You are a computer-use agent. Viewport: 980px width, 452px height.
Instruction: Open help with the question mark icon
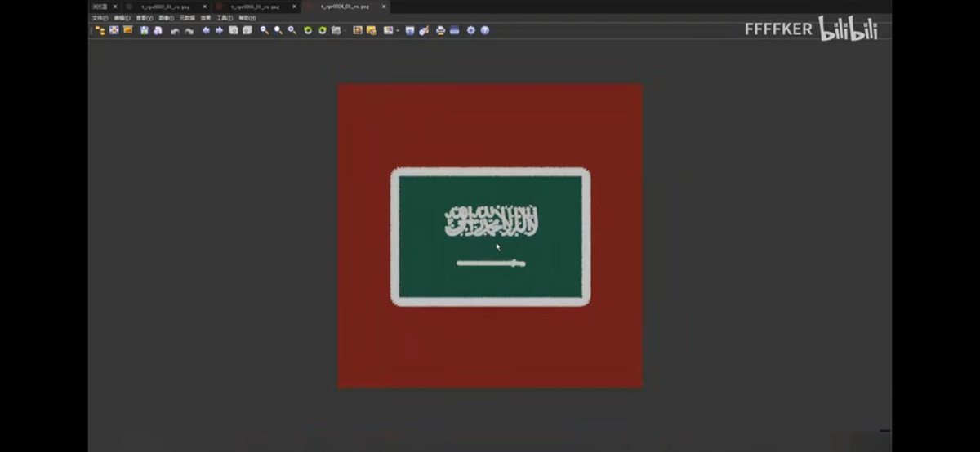484,30
